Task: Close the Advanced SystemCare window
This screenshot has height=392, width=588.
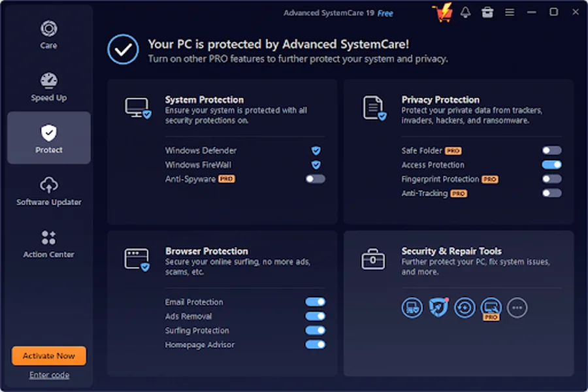Action: (x=576, y=12)
